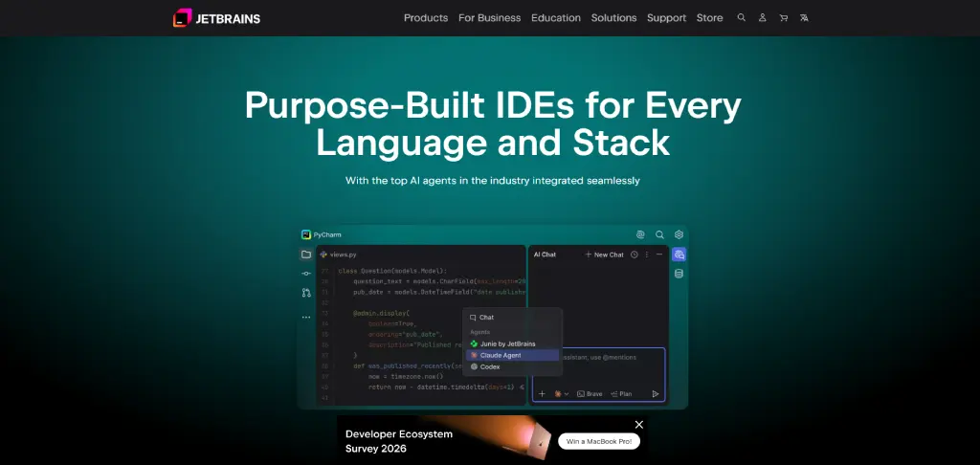Open the account profile icon

pyautogui.click(x=763, y=17)
